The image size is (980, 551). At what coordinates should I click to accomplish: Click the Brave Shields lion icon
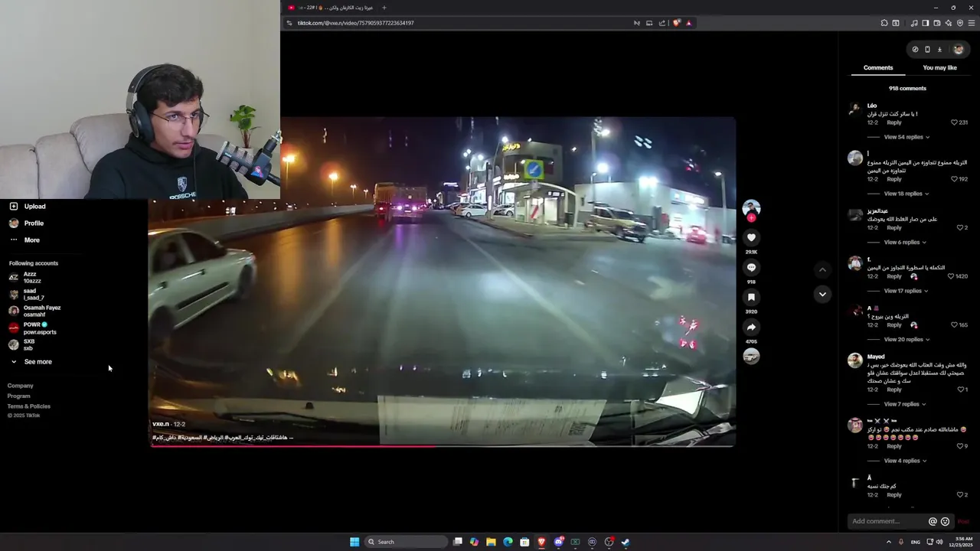676,23
